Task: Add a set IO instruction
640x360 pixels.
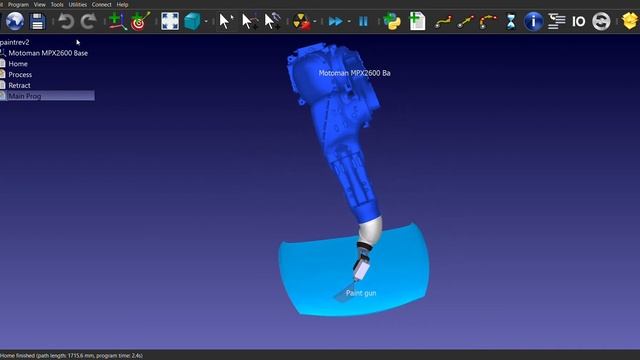Action: point(578,21)
